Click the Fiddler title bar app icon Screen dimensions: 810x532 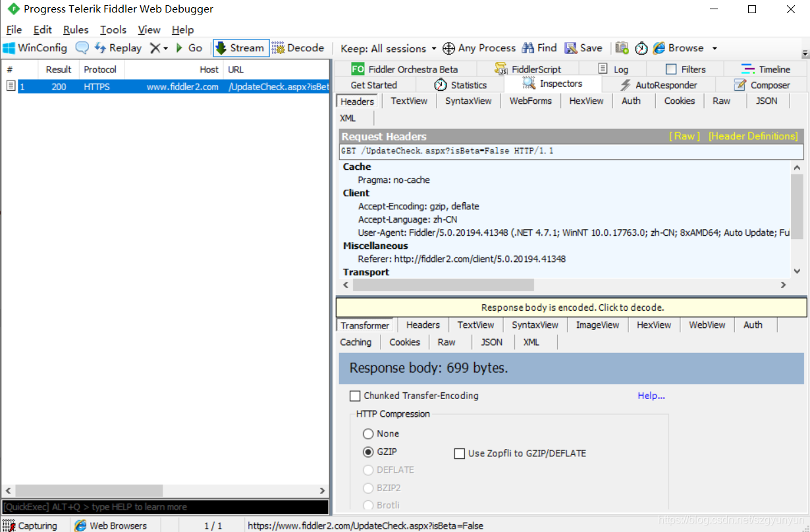pos(13,9)
